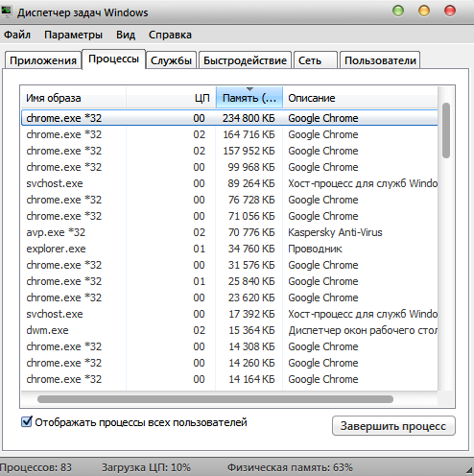Image resolution: width=474 pixels, height=476 pixels.
Task: Select chrome.exe row using 14 260 КБ
Action: [x=229, y=363]
